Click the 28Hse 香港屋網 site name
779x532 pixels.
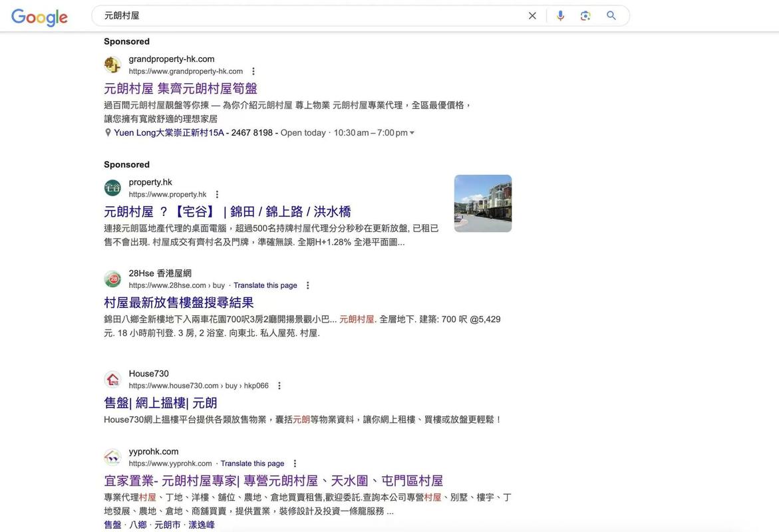click(160, 273)
